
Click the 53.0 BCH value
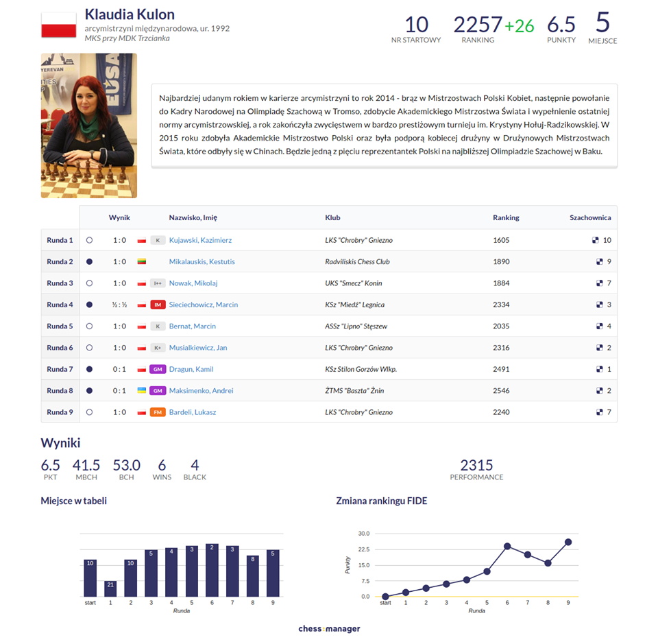(x=126, y=465)
